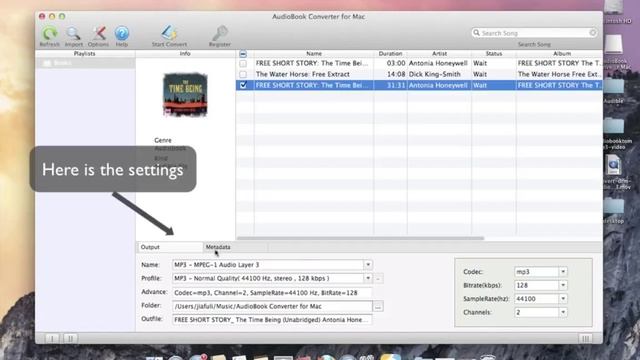This screenshot has height=360, width=640.
Task: Expand the Profile quality dropdown
Action: point(368,278)
